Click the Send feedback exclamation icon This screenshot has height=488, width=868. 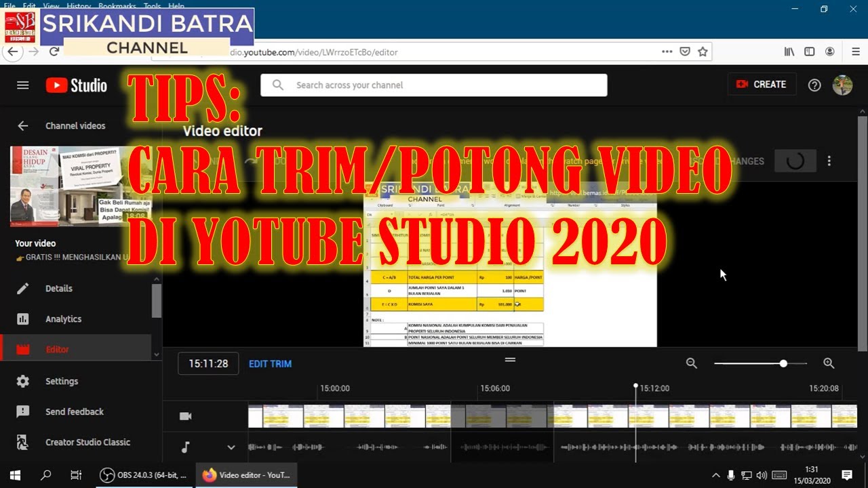coord(23,411)
